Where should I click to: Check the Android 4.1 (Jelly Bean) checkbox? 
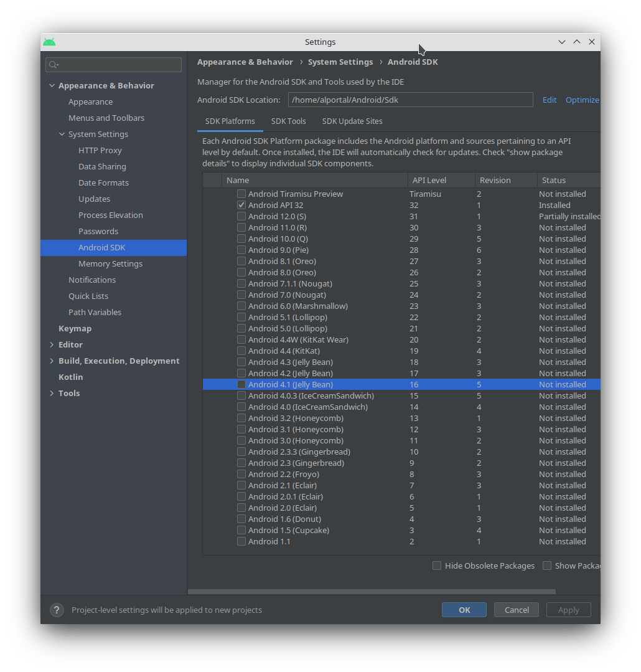pyautogui.click(x=241, y=384)
